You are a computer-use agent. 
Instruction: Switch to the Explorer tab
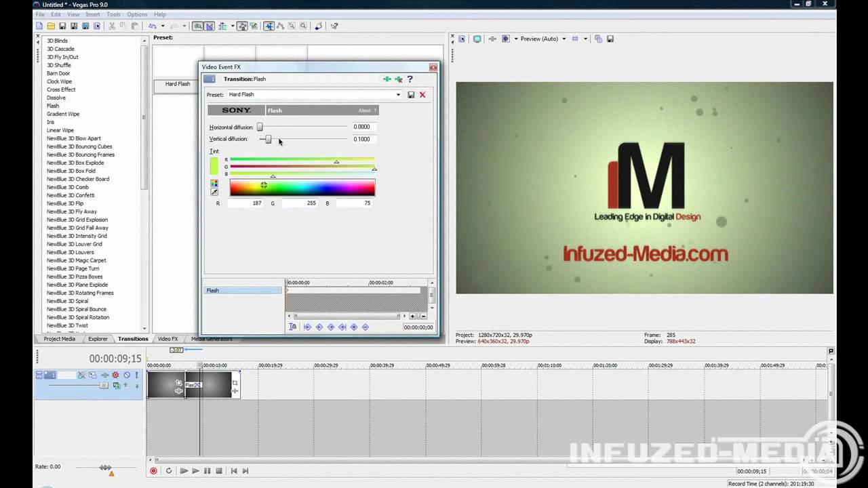click(x=98, y=339)
